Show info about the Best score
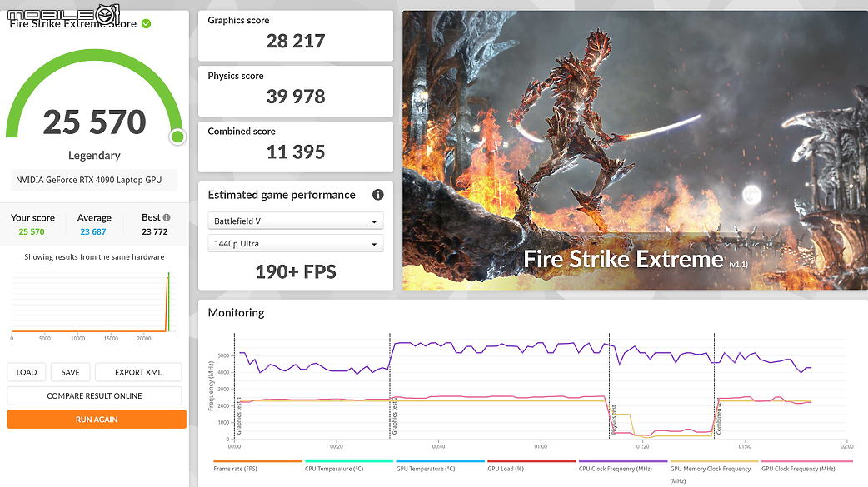 pyautogui.click(x=167, y=217)
